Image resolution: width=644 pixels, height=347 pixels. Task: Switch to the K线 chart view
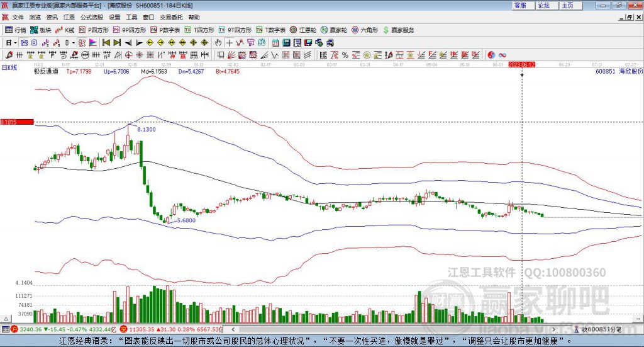tap(65, 30)
